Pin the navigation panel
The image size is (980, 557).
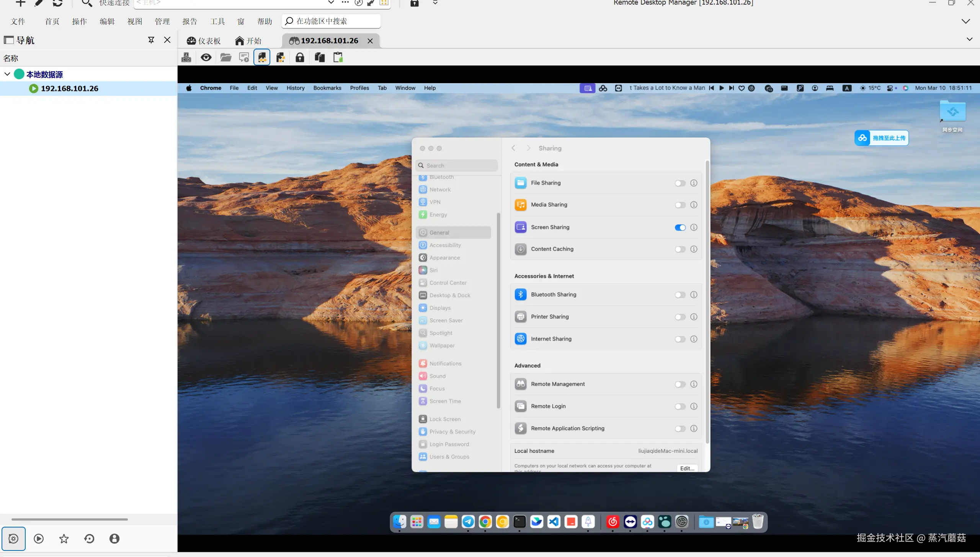coord(151,40)
